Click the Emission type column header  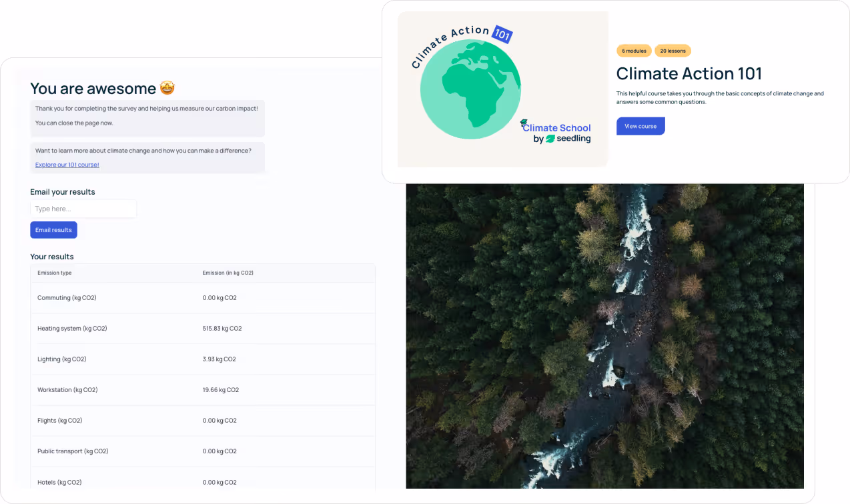pos(55,273)
